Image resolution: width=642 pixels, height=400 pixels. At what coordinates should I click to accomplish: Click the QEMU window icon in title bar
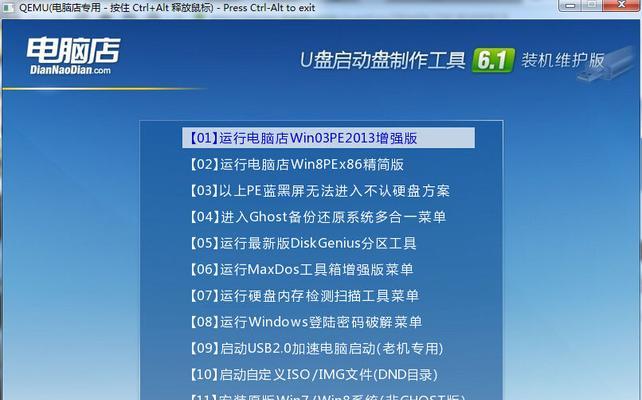pos(8,8)
